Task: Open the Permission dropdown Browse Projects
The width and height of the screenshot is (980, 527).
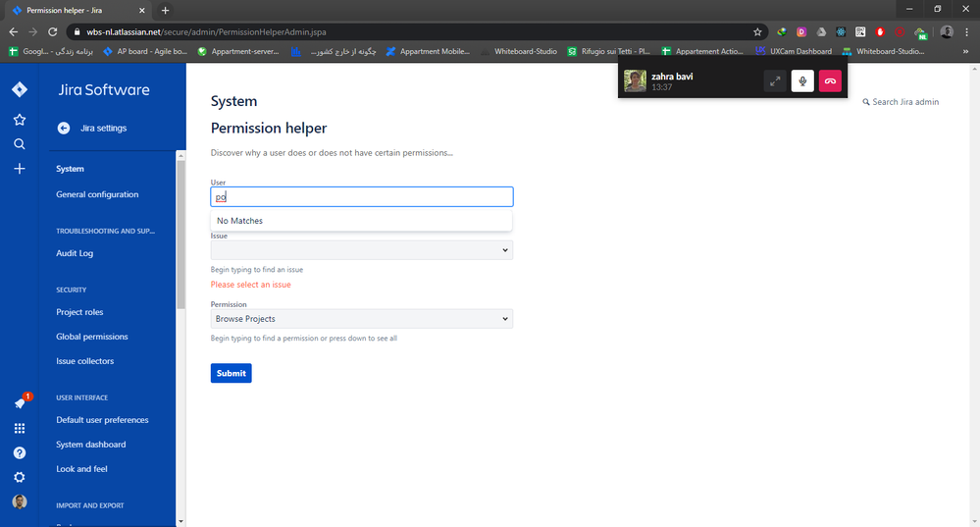Action: (x=362, y=319)
